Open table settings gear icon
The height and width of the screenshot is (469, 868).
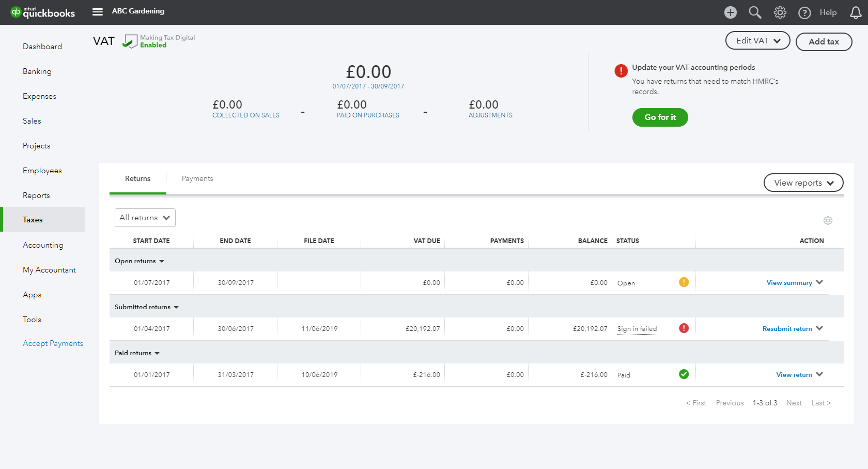(x=828, y=221)
